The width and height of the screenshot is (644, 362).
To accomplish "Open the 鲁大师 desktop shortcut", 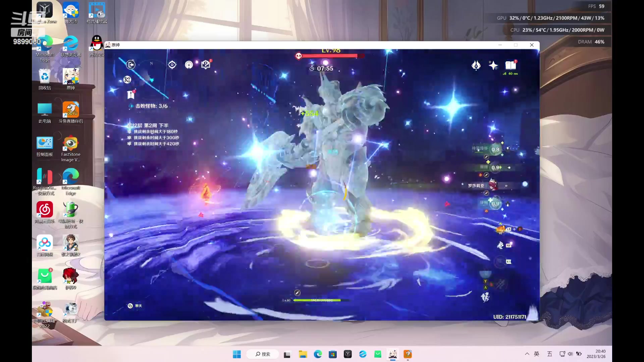I will click(71, 13).
